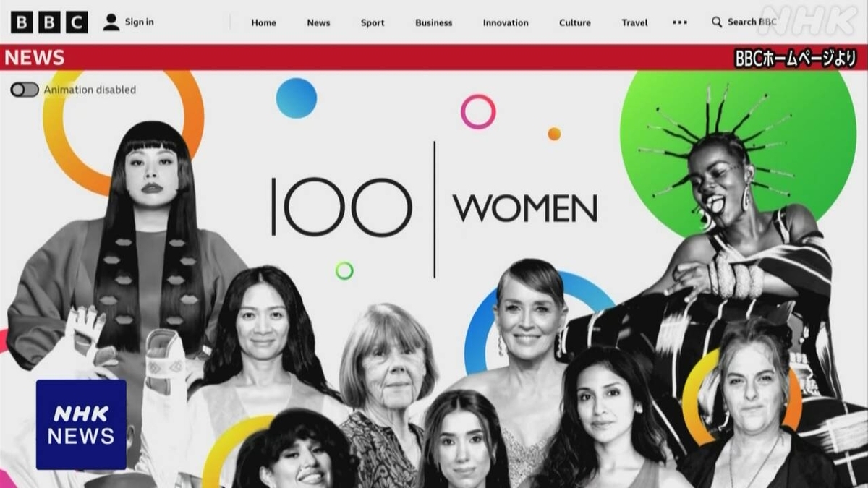The height and width of the screenshot is (488, 868).
Task: Click the Sign in person icon
Action: tap(111, 22)
